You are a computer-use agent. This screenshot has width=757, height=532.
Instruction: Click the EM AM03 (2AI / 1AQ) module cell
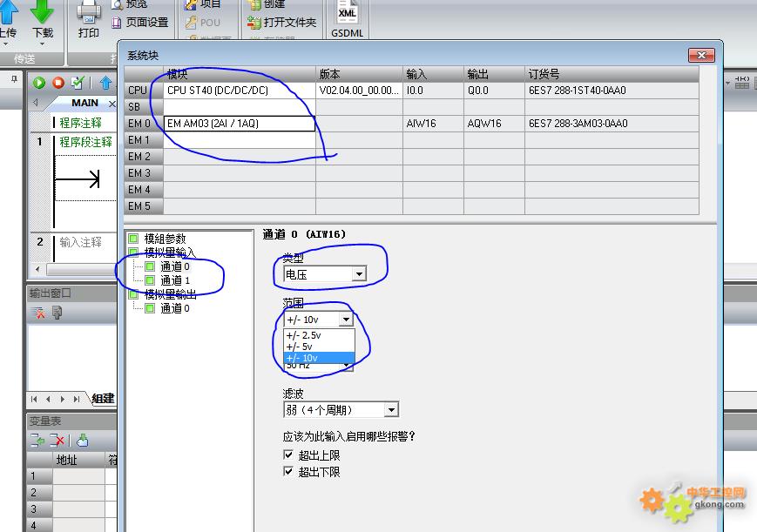(240, 124)
